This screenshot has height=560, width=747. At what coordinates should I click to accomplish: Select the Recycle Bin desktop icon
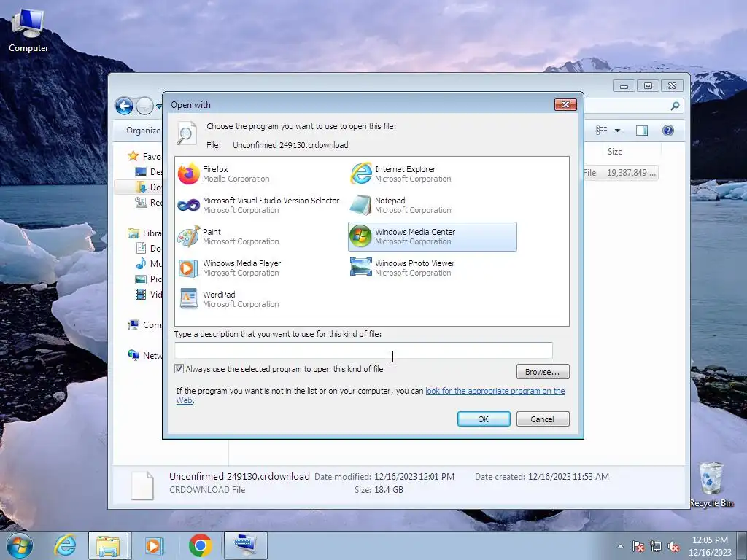711,484
